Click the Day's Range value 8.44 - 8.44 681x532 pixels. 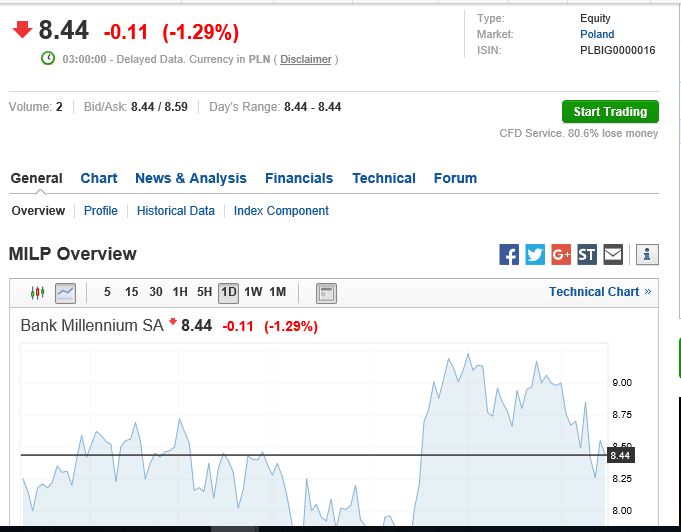coord(313,107)
